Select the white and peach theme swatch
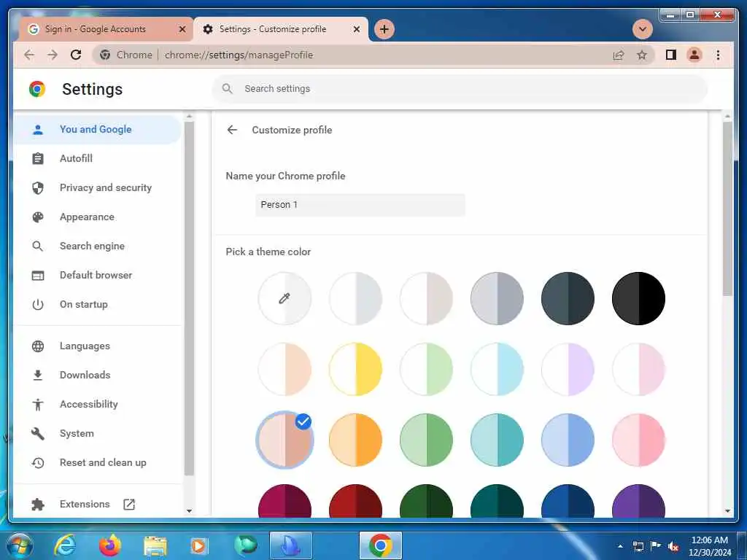747x560 pixels. pos(285,369)
